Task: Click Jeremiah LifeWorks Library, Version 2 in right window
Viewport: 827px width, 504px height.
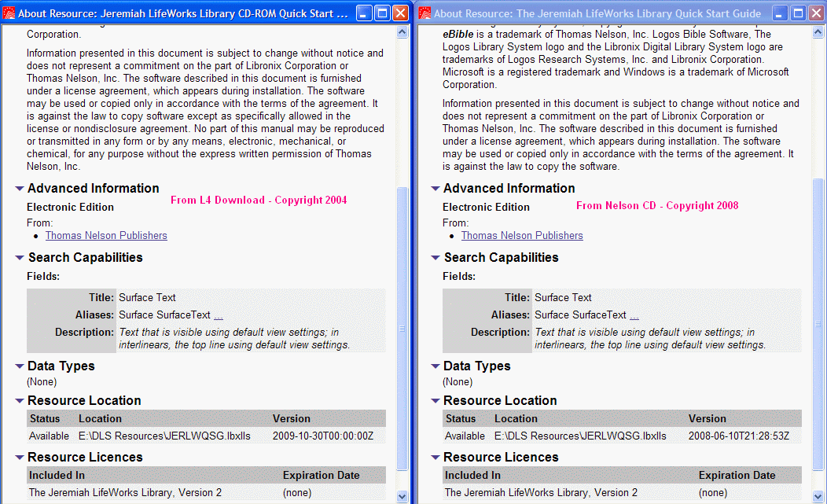Action: click(541, 492)
